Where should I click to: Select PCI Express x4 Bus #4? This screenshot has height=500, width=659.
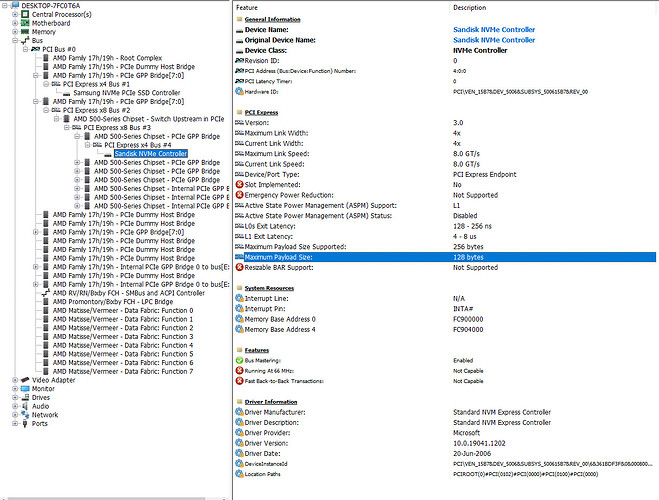[x=138, y=145]
